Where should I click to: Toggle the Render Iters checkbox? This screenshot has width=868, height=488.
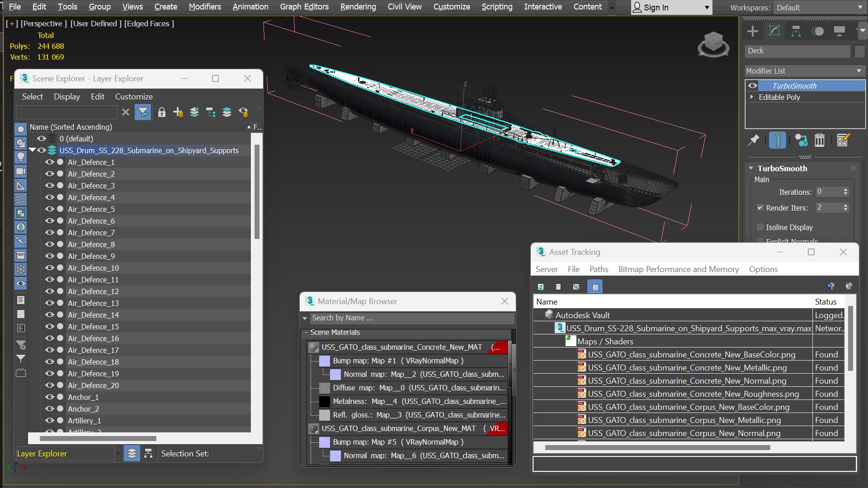(x=760, y=208)
